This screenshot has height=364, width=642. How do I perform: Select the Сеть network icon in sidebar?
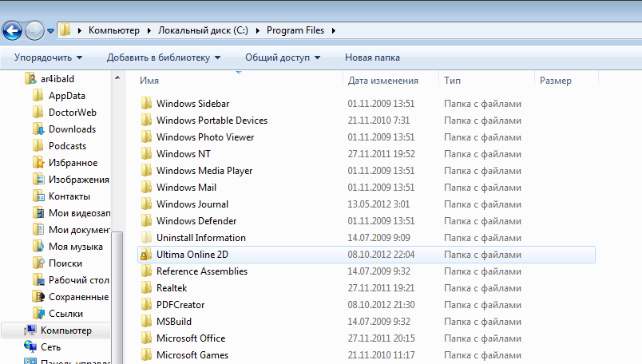coord(30,347)
